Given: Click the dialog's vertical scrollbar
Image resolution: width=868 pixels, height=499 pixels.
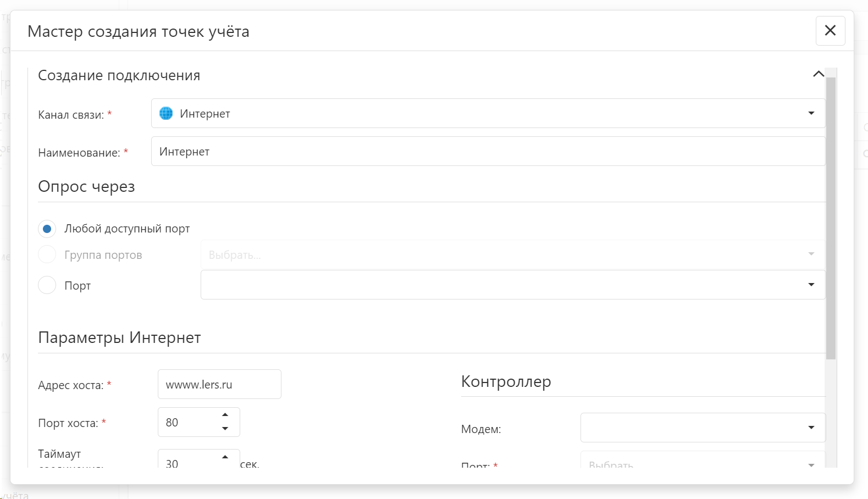Looking at the screenshot, I should [x=831, y=220].
